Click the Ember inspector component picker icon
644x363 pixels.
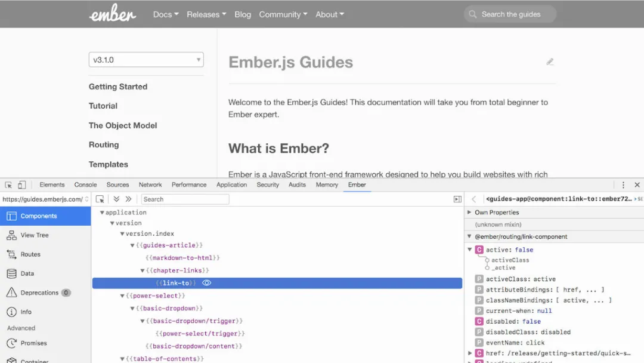100,199
